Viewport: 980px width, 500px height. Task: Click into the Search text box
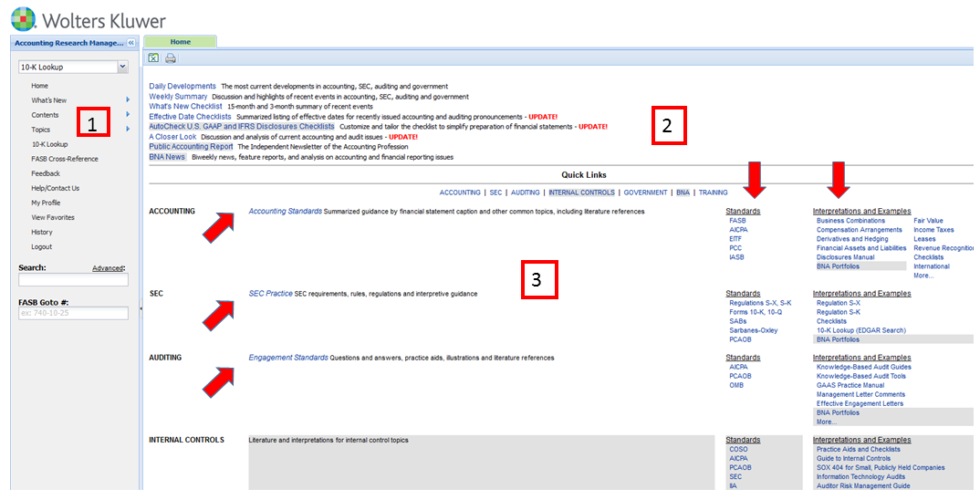click(73, 280)
